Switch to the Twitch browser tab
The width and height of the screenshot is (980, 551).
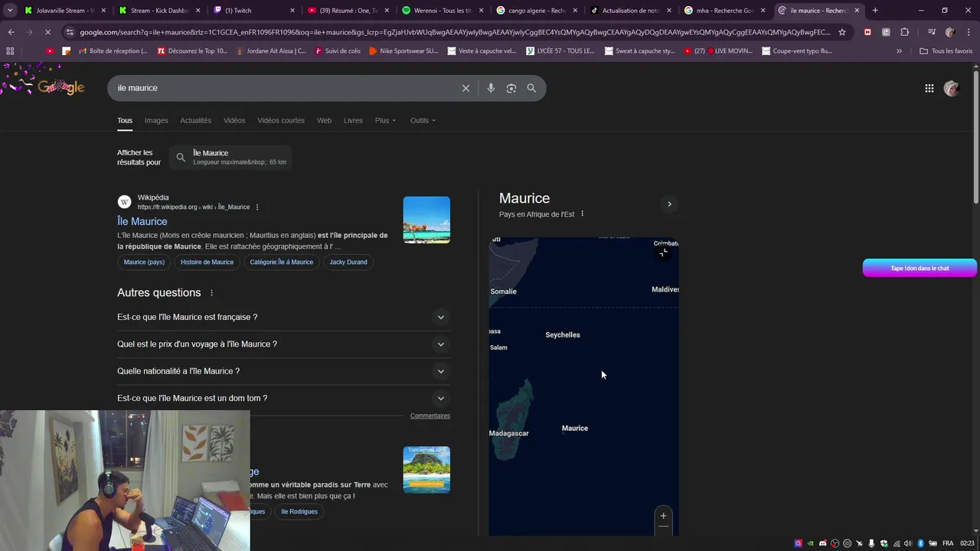coord(253,11)
